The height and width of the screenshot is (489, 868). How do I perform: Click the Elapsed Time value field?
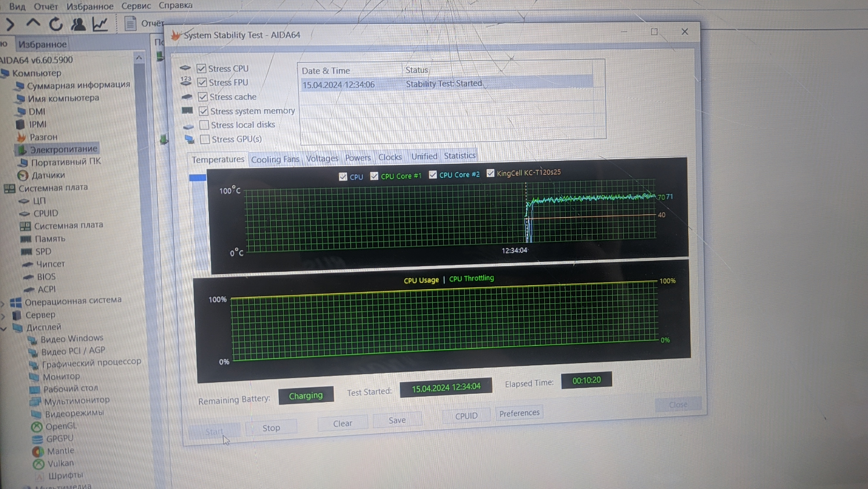tap(586, 380)
